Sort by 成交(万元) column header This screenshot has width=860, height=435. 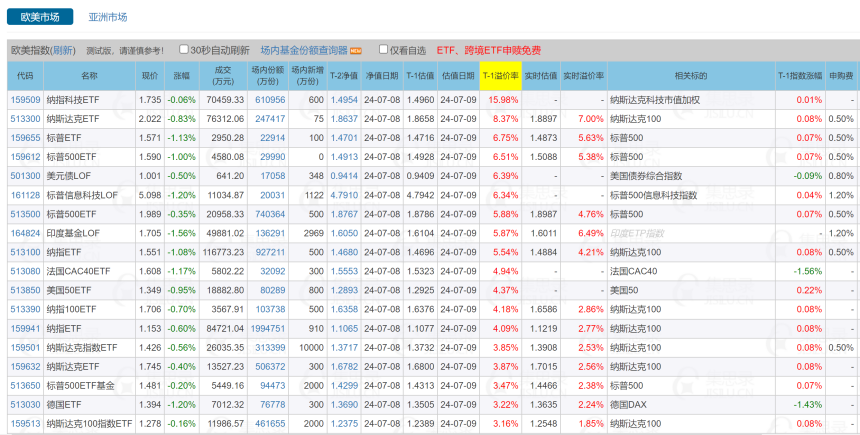(223, 75)
